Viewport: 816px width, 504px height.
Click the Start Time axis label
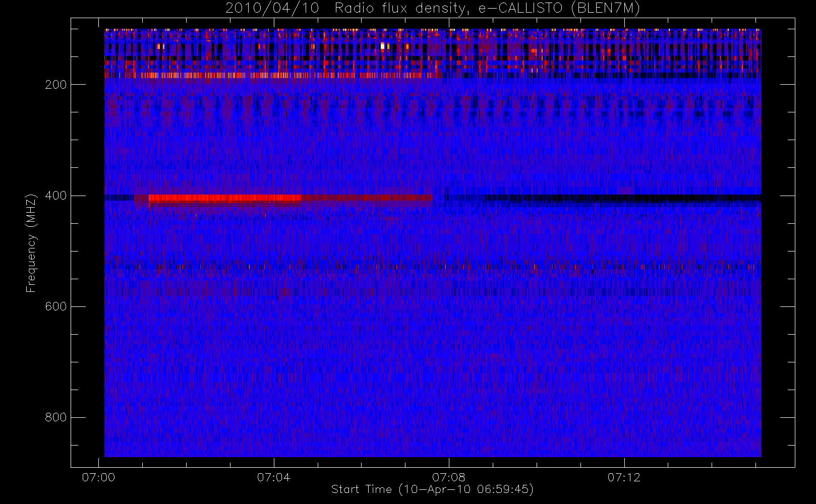[x=432, y=489]
